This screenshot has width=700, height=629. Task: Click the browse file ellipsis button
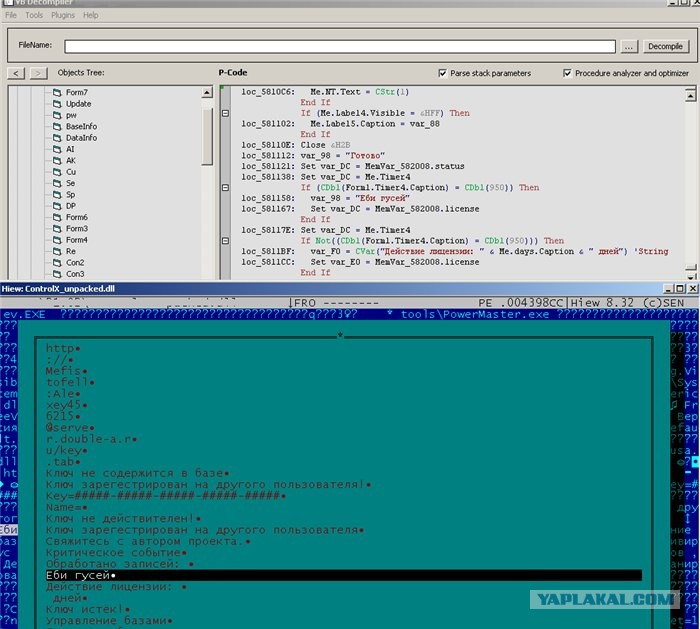628,46
